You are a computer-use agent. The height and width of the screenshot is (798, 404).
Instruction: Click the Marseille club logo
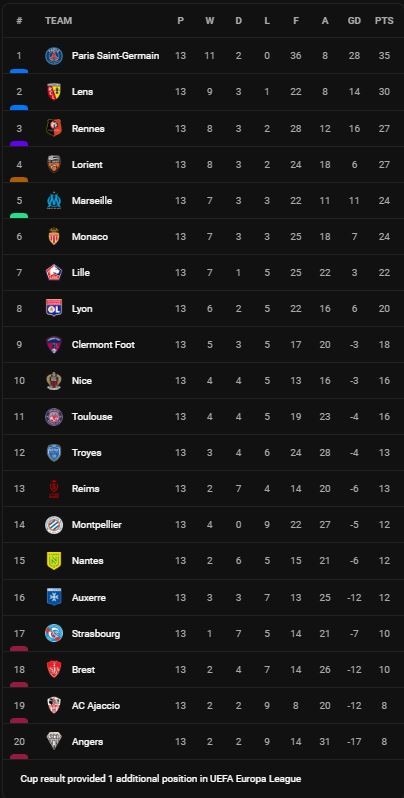(x=54, y=201)
